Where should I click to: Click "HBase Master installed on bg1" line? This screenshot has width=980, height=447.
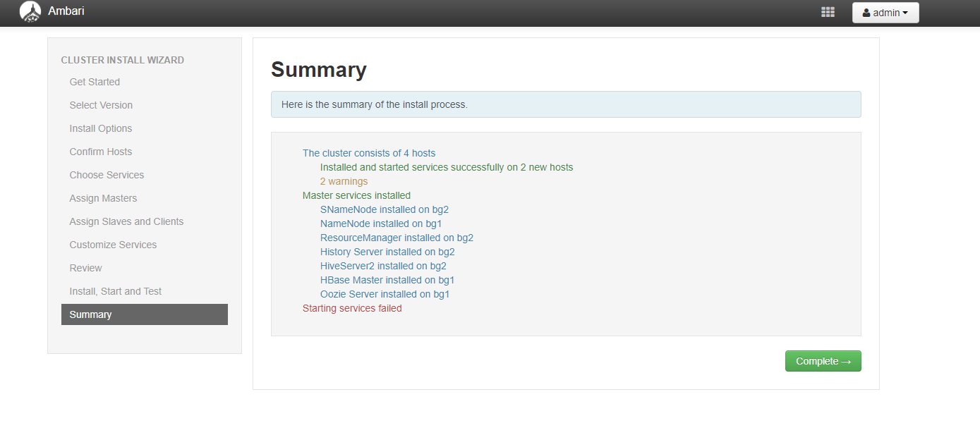(387, 280)
